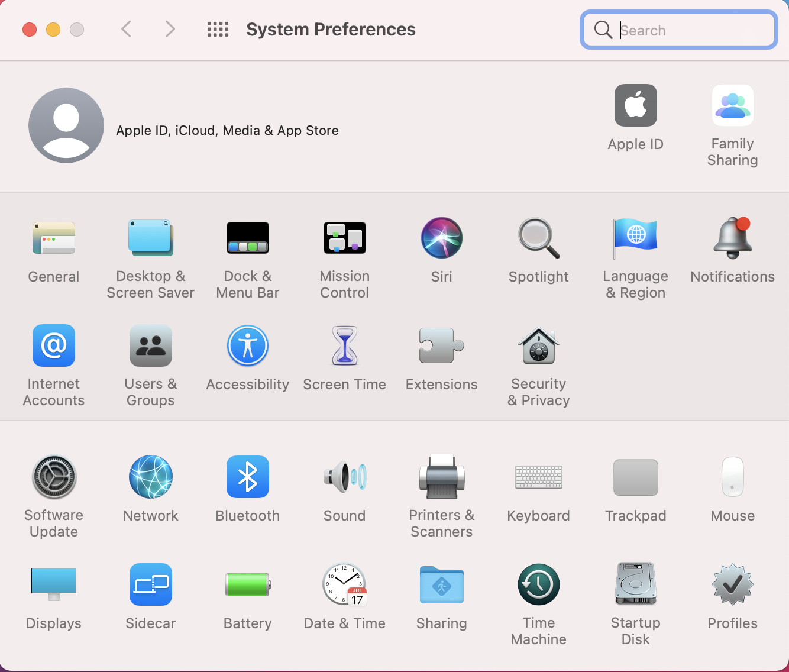Image resolution: width=789 pixels, height=672 pixels.
Task: Open Dock & Menu Bar settings
Action: (x=247, y=238)
